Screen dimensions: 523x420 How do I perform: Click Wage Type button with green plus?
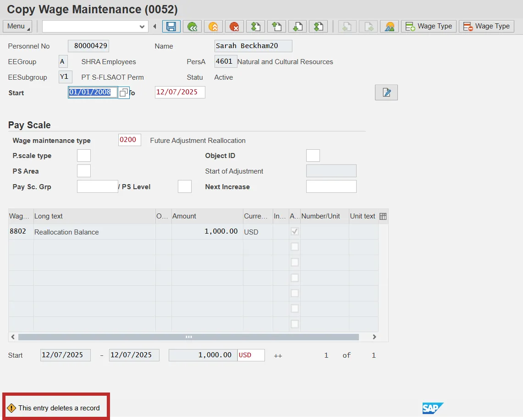(x=429, y=26)
